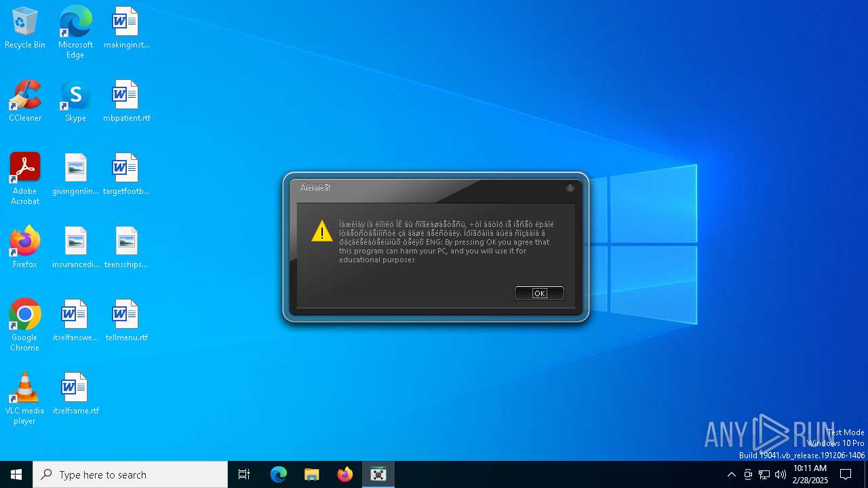The width and height of the screenshot is (868, 488).
Task: Select the teensships... image file
Action: click(x=126, y=248)
